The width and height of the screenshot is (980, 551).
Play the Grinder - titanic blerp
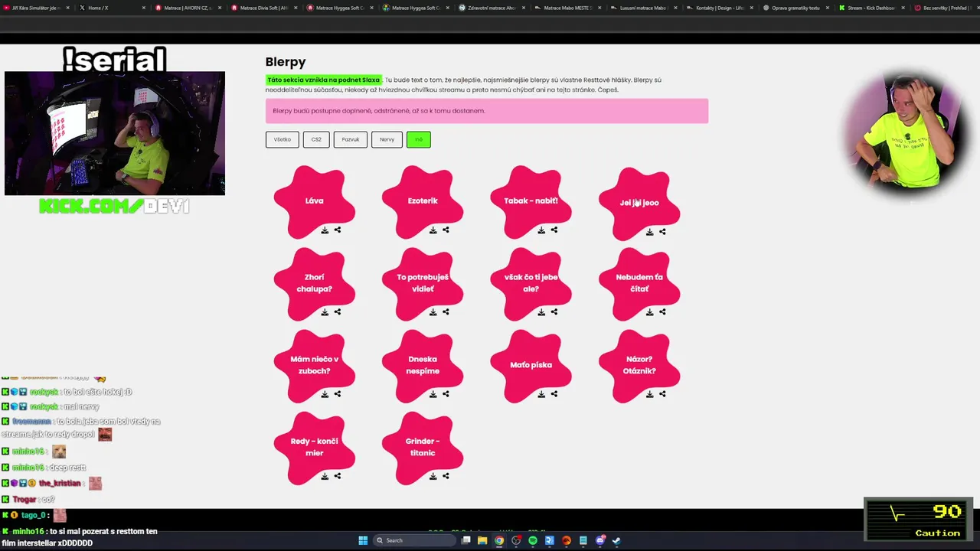tap(423, 447)
